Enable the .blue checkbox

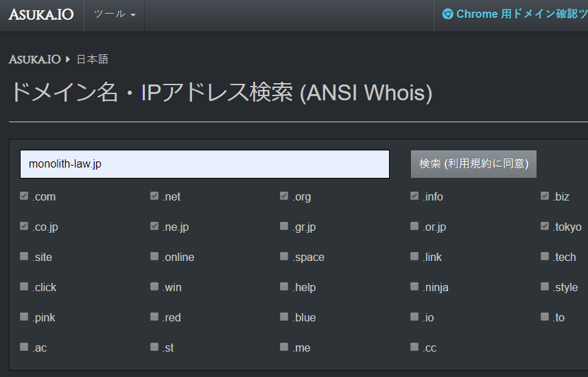coord(284,317)
